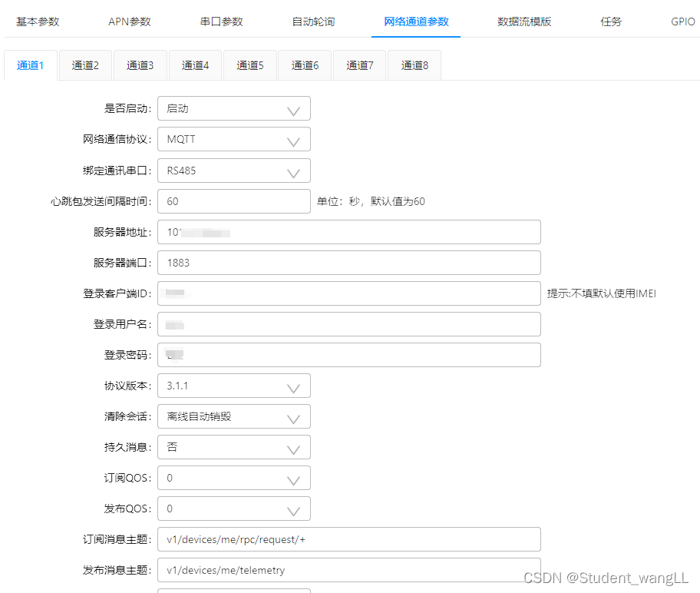Screen dimensions: 700x593
Task: Select the 通道2 channel tab
Action: [85, 65]
